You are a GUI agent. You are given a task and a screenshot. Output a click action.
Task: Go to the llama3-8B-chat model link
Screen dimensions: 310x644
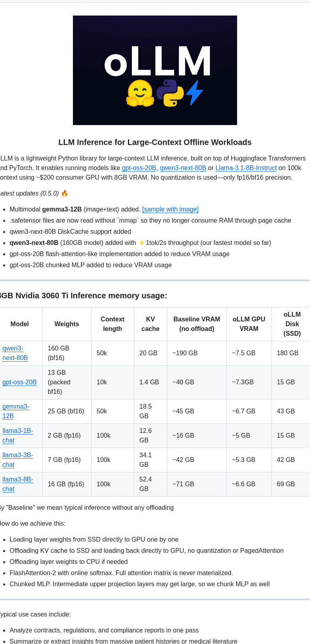pyautogui.click(x=18, y=484)
